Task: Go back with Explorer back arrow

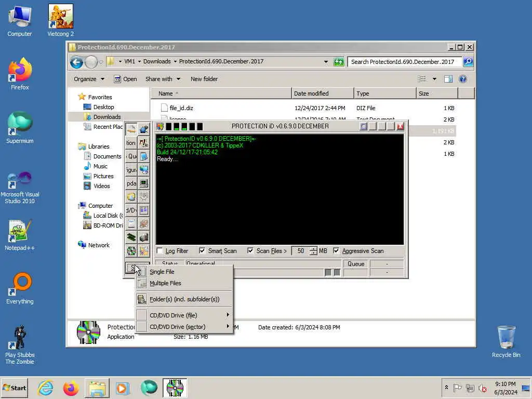Action: click(77, 62)
